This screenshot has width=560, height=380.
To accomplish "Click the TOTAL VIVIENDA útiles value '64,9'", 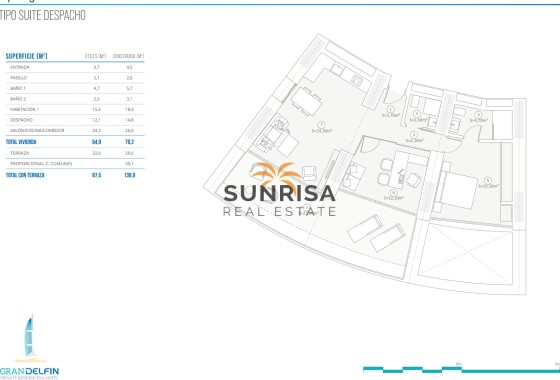I will click(x=96, y=142).
